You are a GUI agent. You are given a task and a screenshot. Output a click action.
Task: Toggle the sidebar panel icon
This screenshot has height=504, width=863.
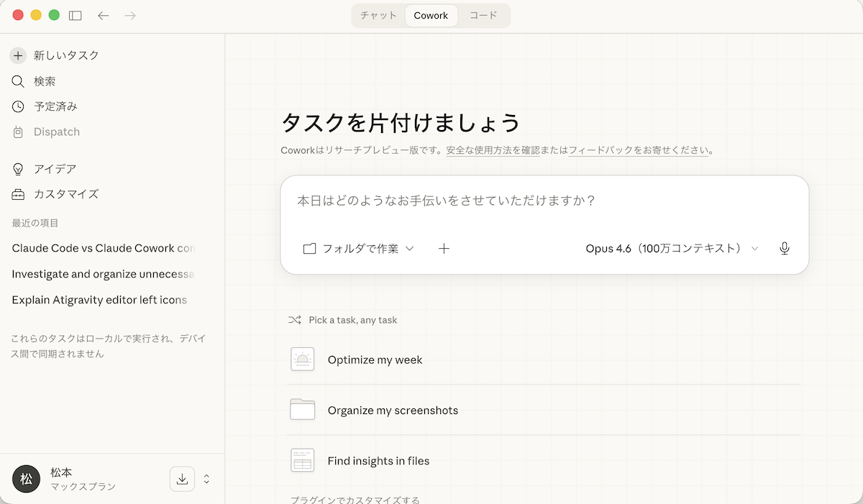[x=76, y=15]
